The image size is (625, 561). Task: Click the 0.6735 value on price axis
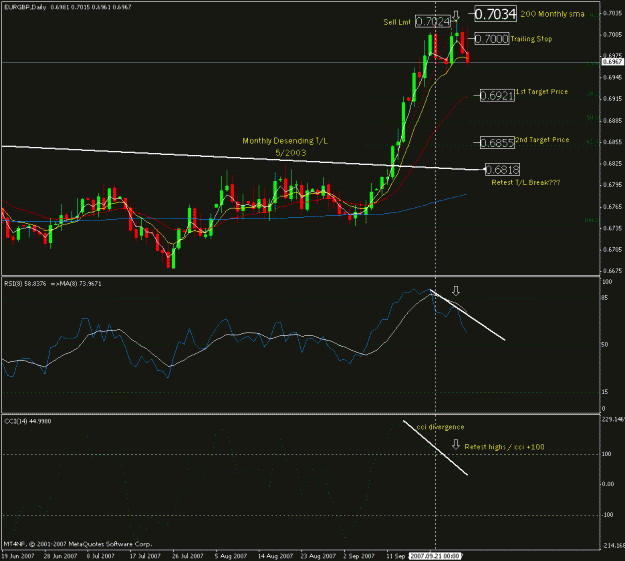pos(611,228)
